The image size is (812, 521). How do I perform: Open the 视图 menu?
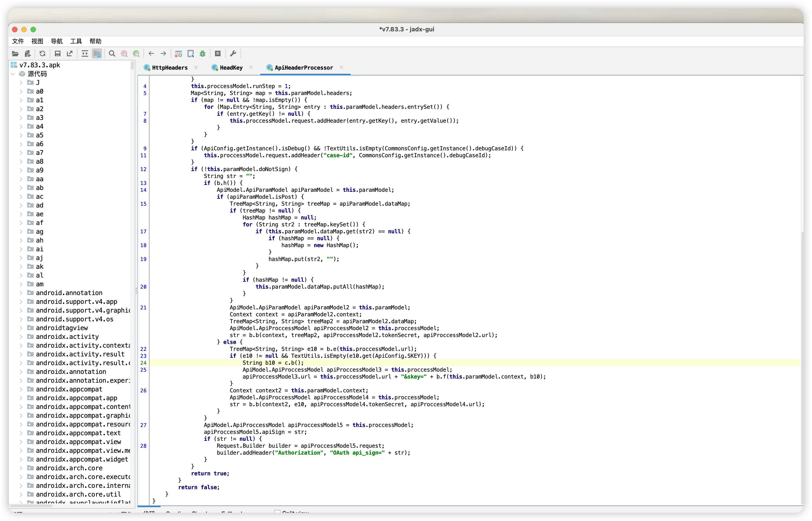(37, 41)
